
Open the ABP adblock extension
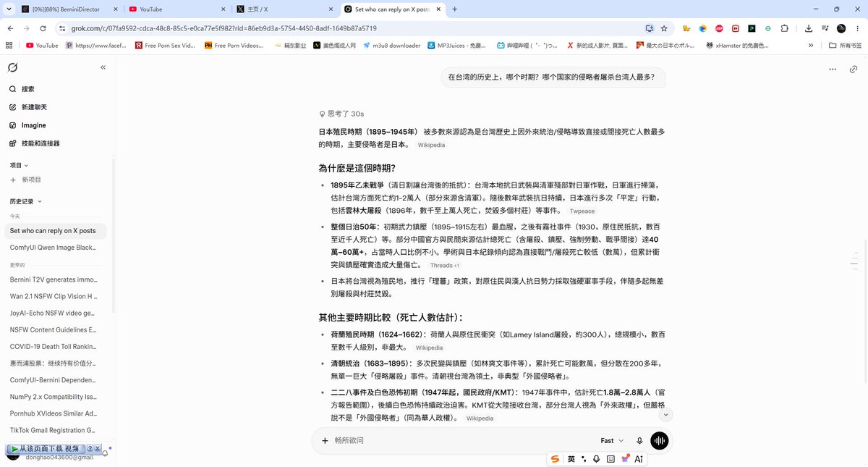[719, 28]
